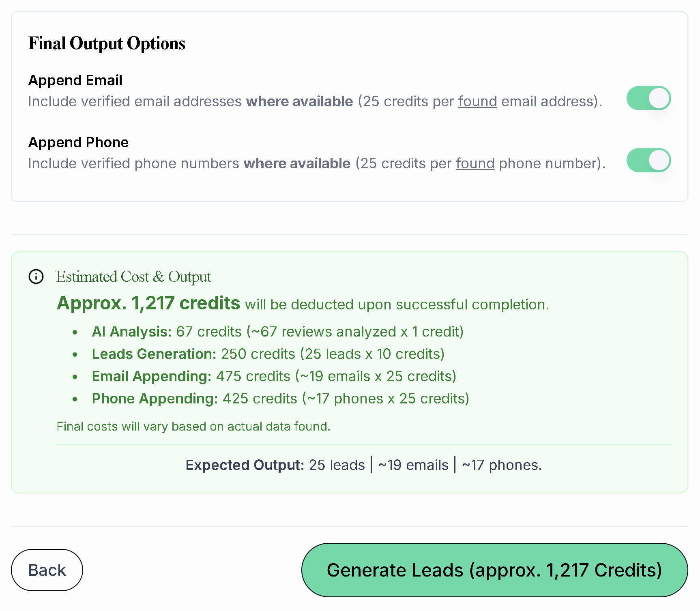
Task: Click the "Final costs will vary" note
Action: point(193,427)
